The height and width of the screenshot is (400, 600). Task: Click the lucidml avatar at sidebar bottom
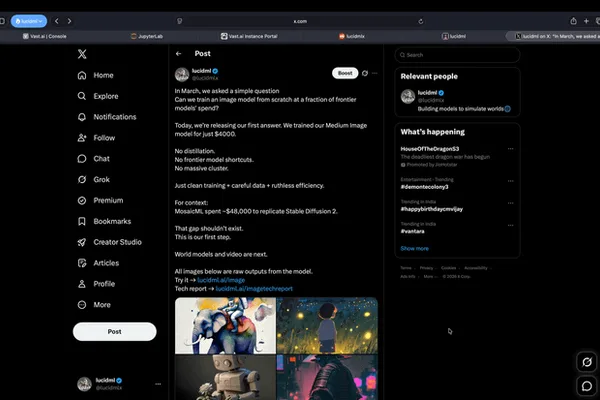pyautogui.click(x=84, y=384)
